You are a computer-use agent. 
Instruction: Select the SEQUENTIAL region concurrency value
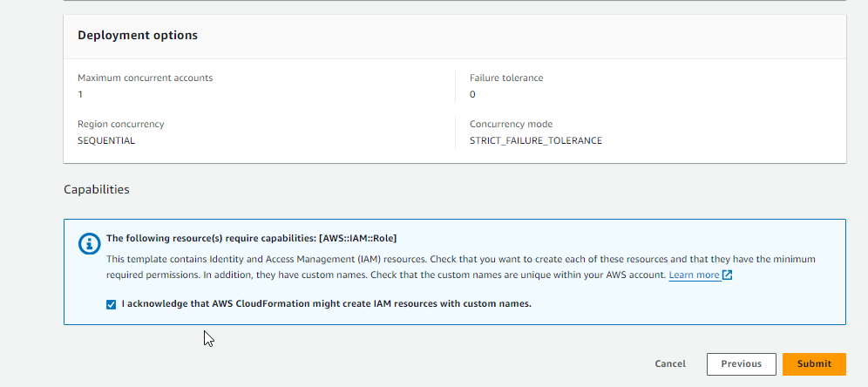[x=106, y=140]
